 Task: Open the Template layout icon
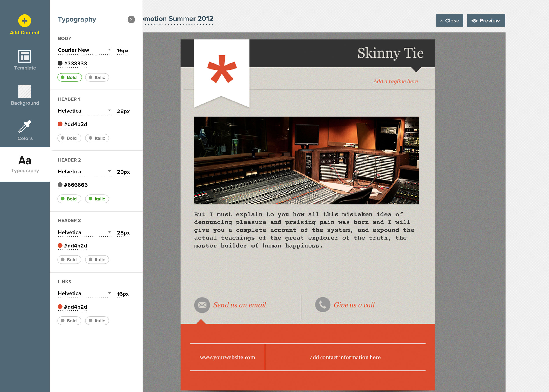pyautogui.click(x=25, y=56)
